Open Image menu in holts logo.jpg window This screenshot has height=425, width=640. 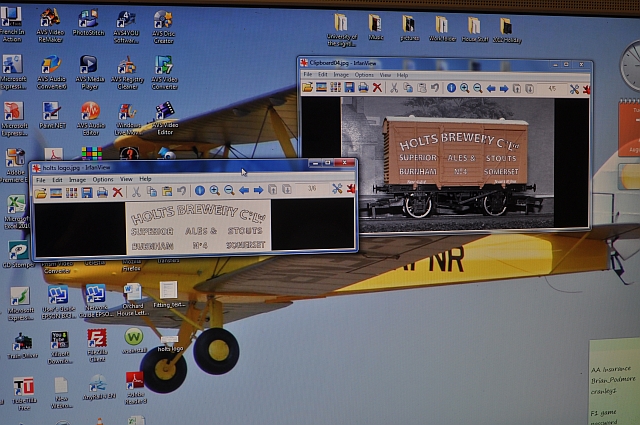click(x=77, y=180)
